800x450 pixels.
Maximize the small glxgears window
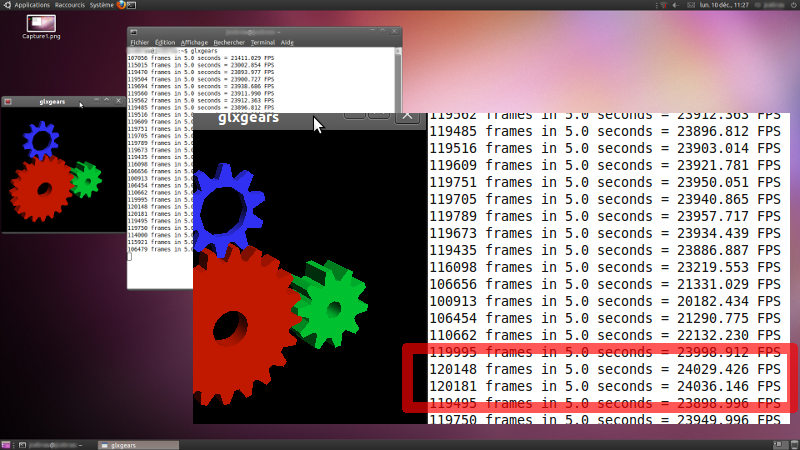click(x=107, y=101)
